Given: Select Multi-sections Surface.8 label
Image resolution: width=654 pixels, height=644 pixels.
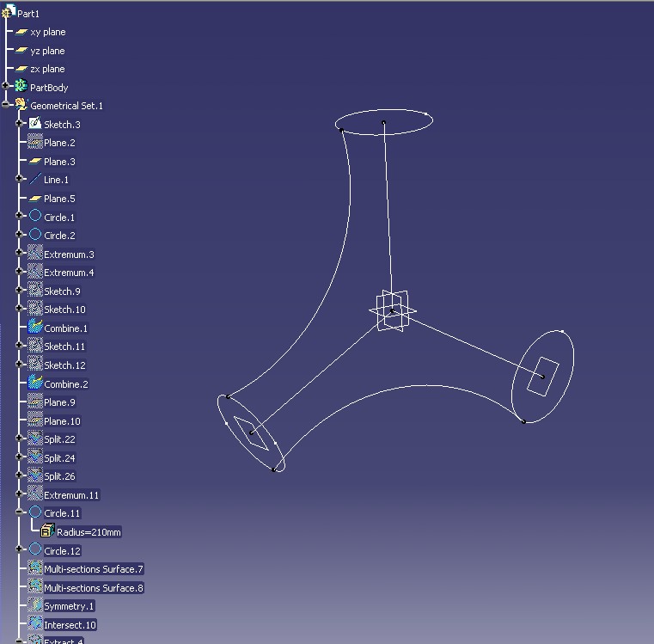Looking at the screenshot, I should coord(94,587).
